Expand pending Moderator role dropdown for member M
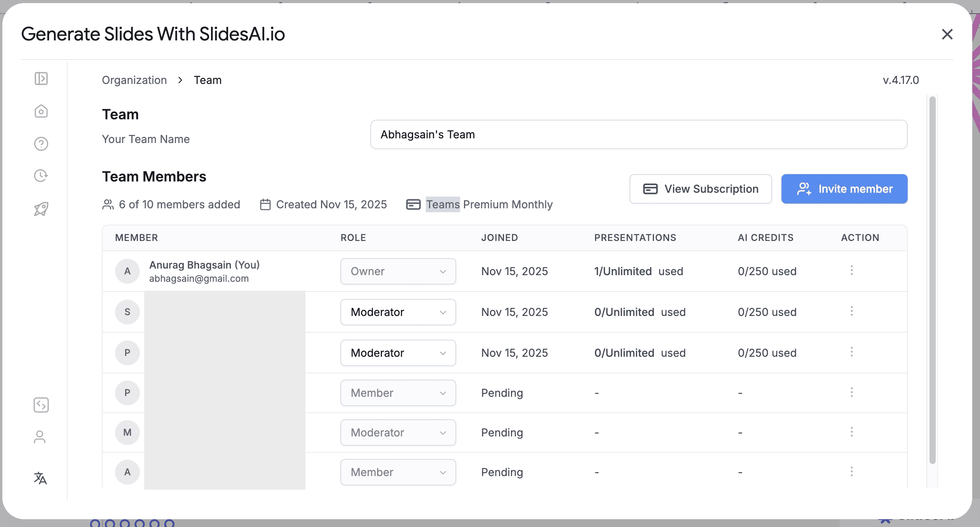Viewport: 980px width, 527px height. (398, 433)
